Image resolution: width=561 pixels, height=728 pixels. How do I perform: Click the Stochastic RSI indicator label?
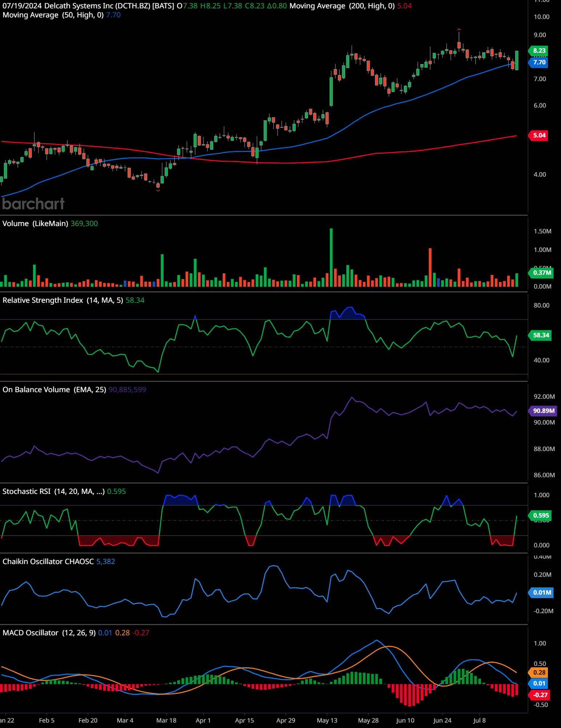click(x=53, y=491)
